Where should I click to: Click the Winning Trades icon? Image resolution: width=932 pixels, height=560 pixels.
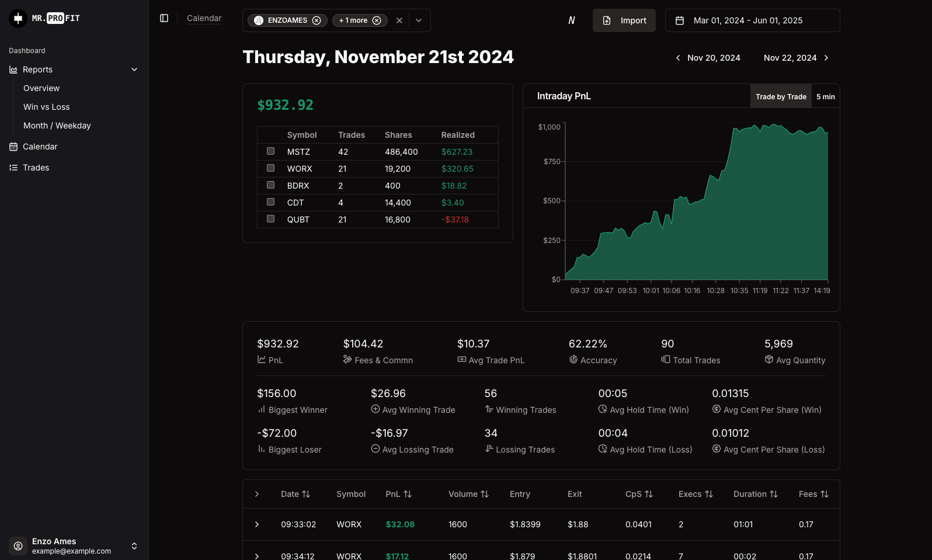click(x=489, y=409)
